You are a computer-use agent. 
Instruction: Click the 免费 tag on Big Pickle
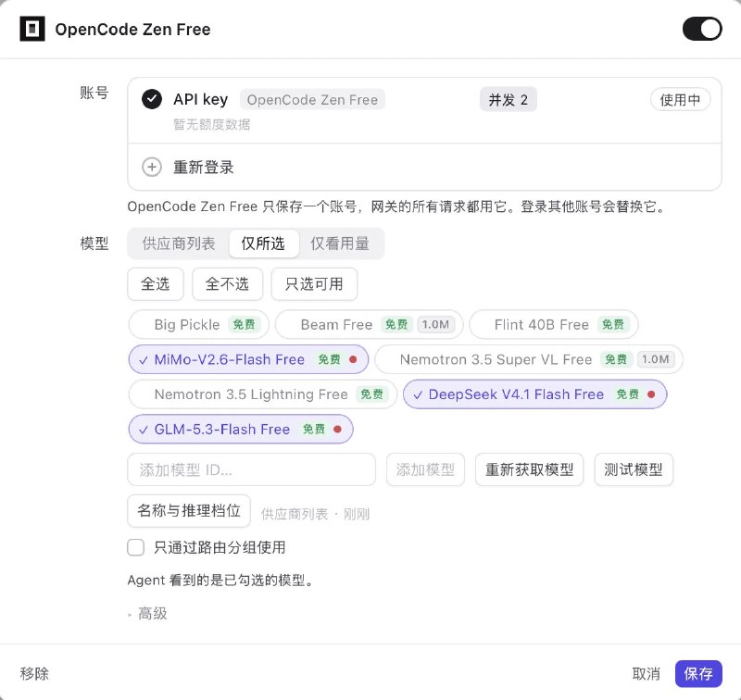244,324
